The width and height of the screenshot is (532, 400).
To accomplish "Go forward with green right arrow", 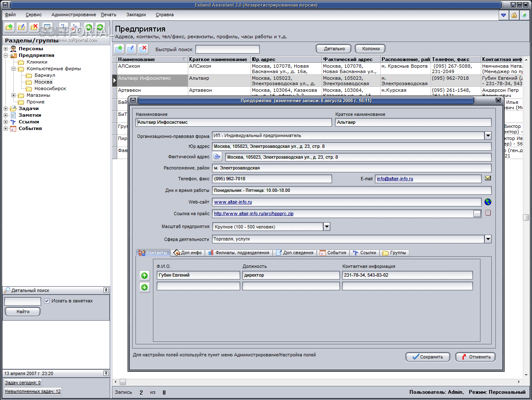I will coord(100,27).
